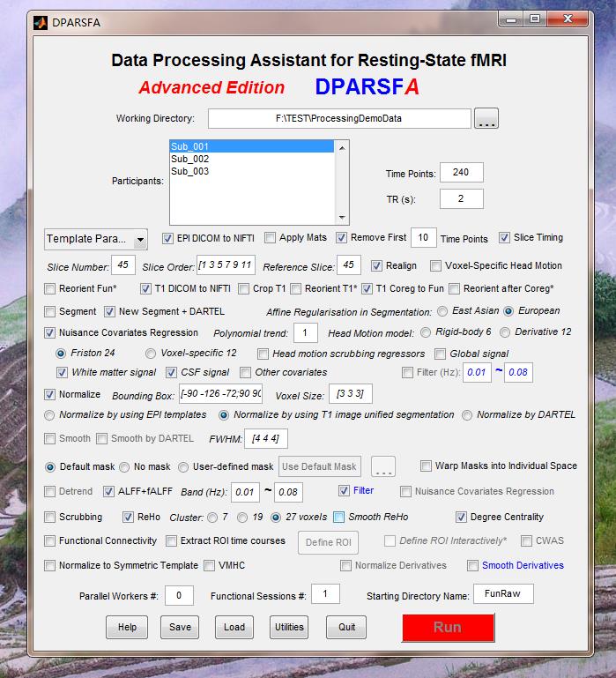The height and width of the screenshot is (678, 616).
Task: Toggle White matter signal checkbox
Action: (x=62, y=373)
